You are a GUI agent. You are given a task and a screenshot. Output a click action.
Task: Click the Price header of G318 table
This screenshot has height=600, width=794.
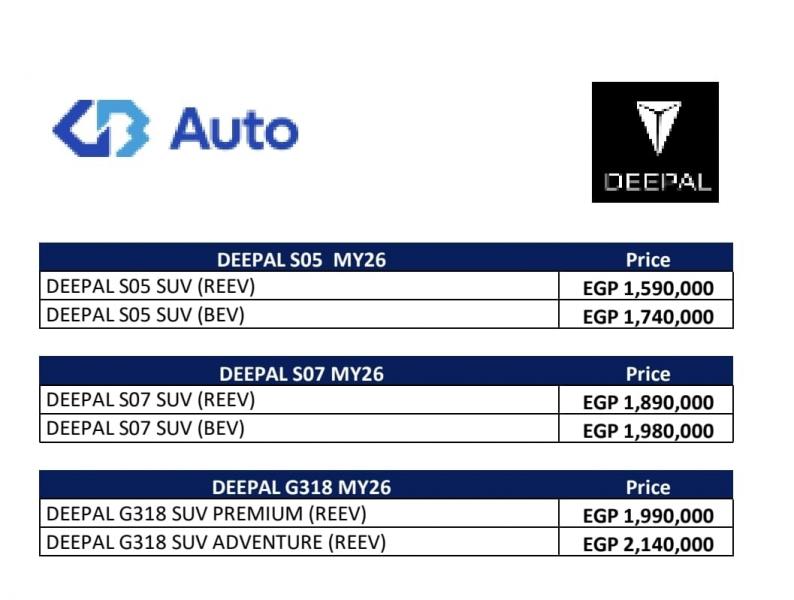click(x=648, y=487)
